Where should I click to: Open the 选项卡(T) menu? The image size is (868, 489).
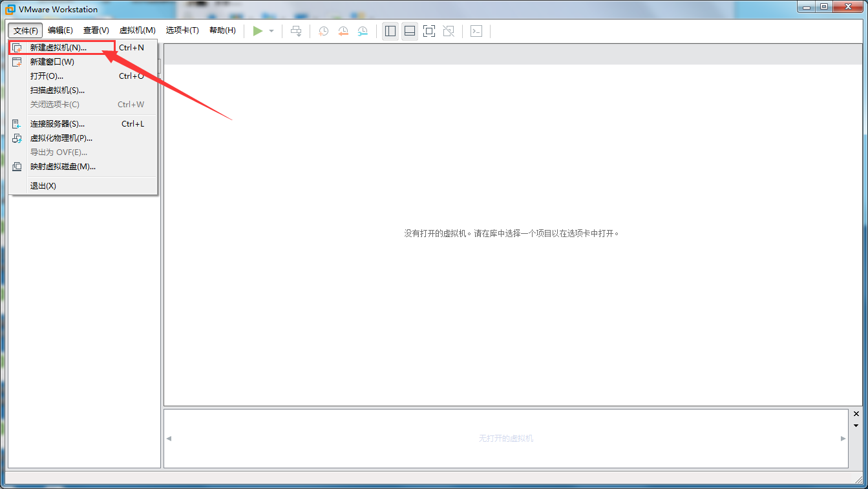(x=182, y=30)
